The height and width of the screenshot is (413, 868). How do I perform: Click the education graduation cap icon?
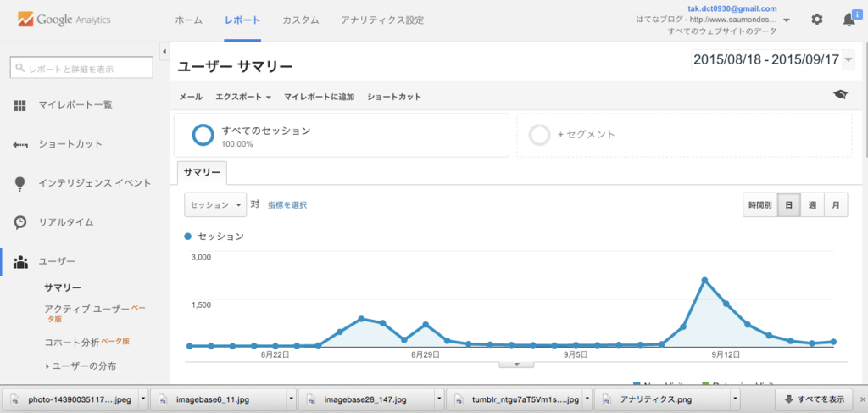840,95
